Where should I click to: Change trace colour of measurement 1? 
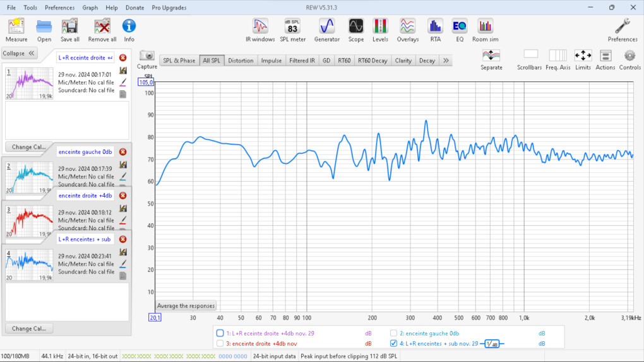point(123,83)
